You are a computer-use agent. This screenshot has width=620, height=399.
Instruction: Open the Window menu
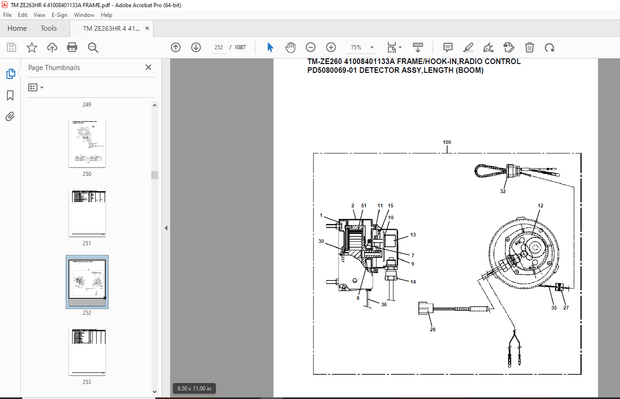(x=84, y=15)
